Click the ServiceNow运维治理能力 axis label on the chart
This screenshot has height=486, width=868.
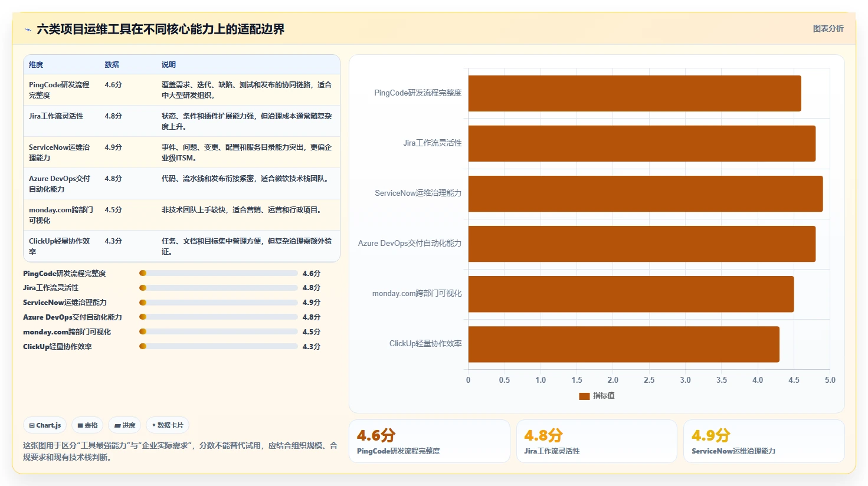pos(418,193)
